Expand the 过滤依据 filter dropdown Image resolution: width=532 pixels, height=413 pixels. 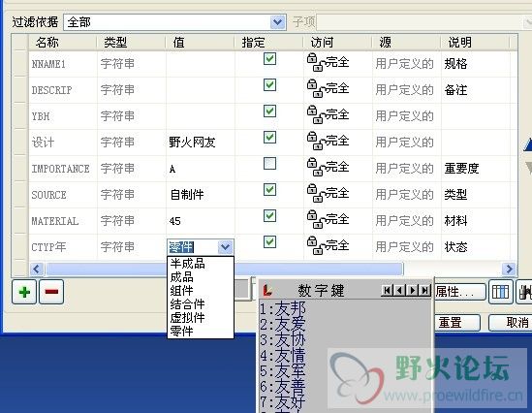point(277,22)
